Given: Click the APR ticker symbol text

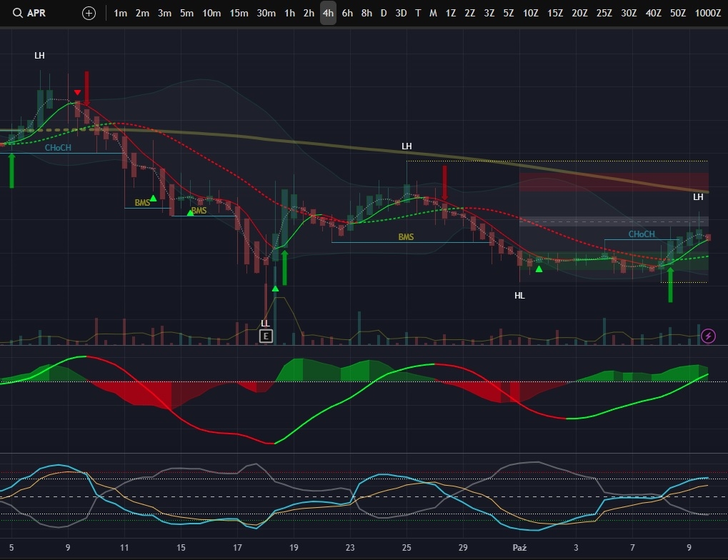Looking at the screenshot, I should click(36, 13).
